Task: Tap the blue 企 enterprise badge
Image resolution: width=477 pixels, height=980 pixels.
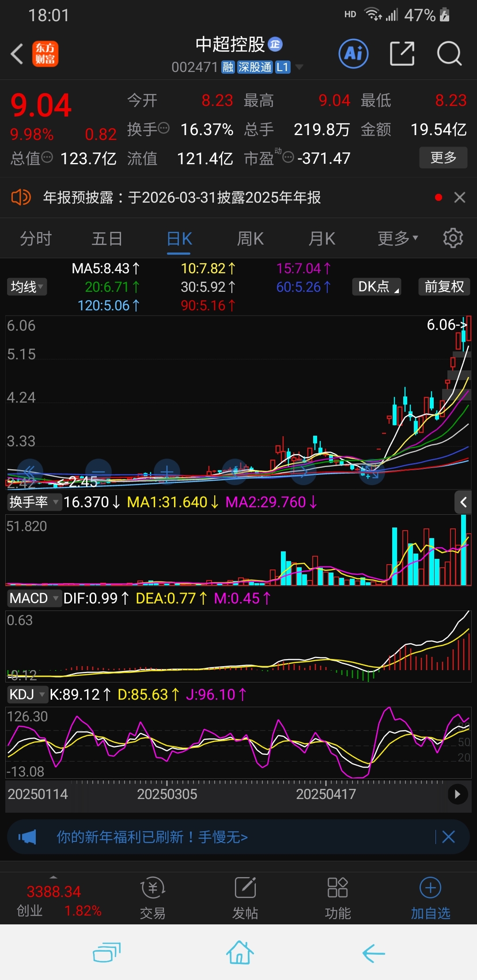Action: point(275,44)
